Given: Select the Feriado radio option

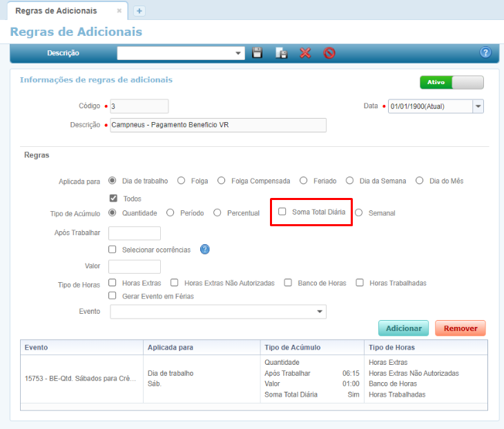Looking at the screenshot, I should tap(304, 181).
